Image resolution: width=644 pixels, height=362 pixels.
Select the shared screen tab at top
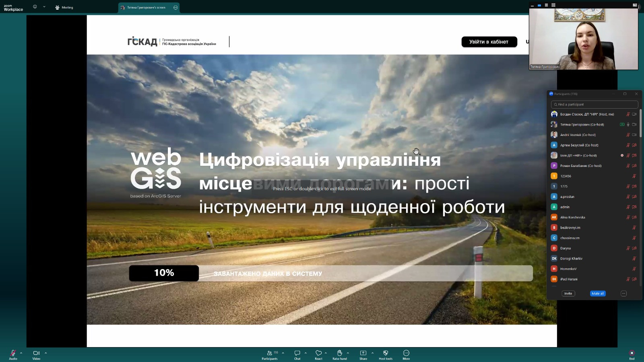tap(146, 7)
